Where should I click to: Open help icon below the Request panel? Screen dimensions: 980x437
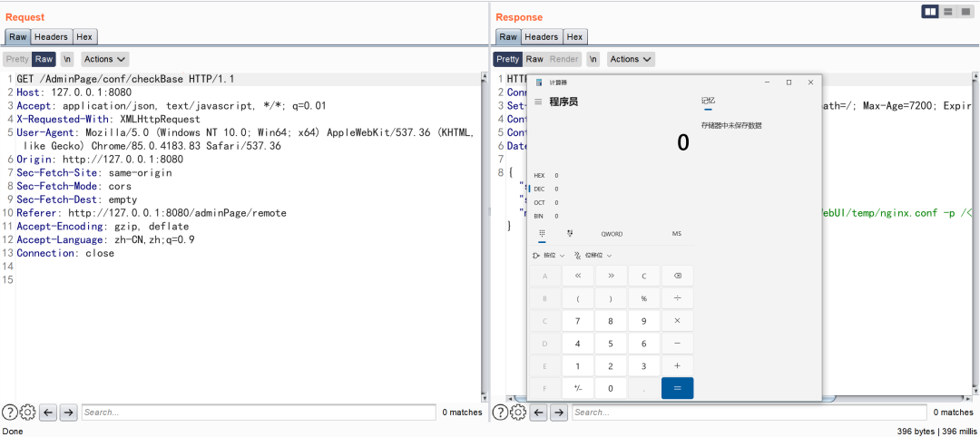point(9,412)
